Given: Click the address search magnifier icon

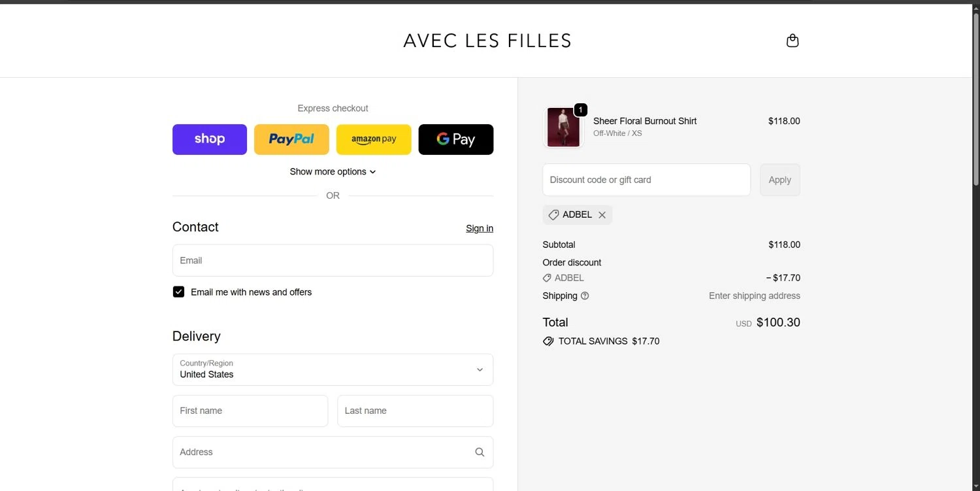Looking at the screenshot, I should coord(480,452).
